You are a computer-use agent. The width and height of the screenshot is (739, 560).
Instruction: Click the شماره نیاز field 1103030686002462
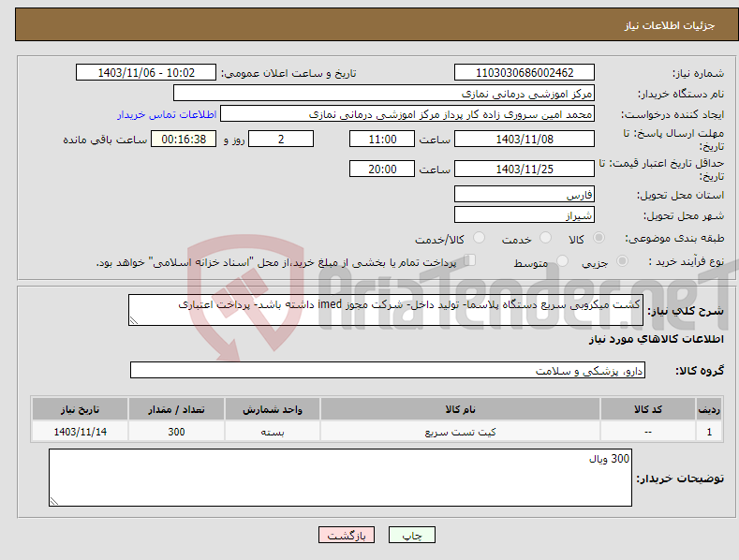pos(525,73)
